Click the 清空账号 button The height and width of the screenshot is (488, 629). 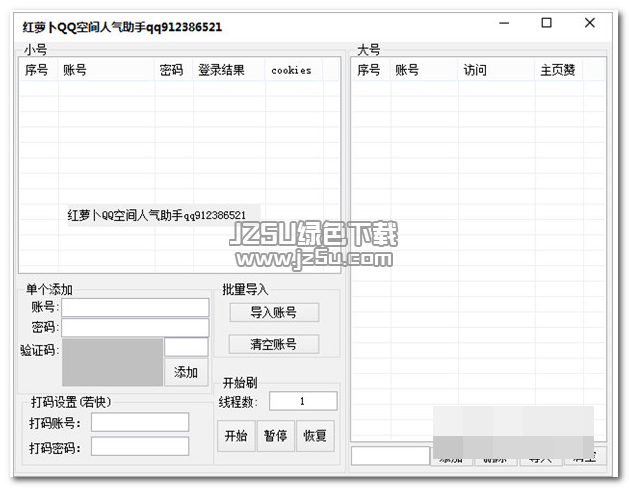274,344
